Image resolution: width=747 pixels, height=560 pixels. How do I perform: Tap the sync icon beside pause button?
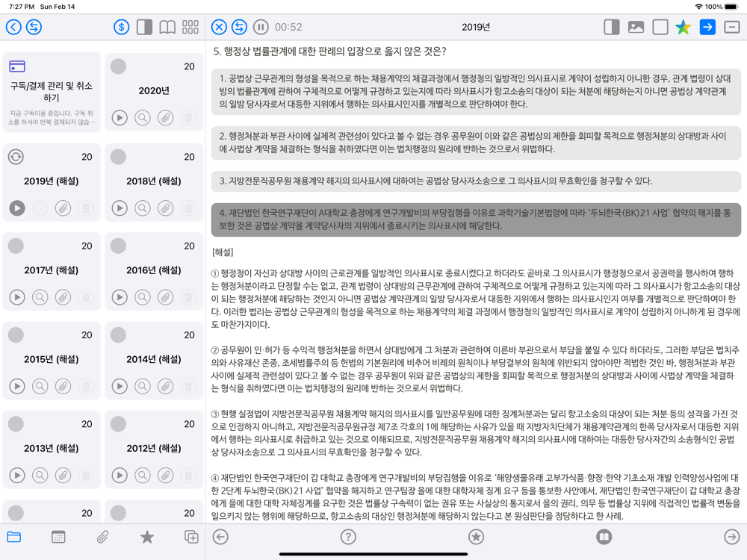coord(239,27)
